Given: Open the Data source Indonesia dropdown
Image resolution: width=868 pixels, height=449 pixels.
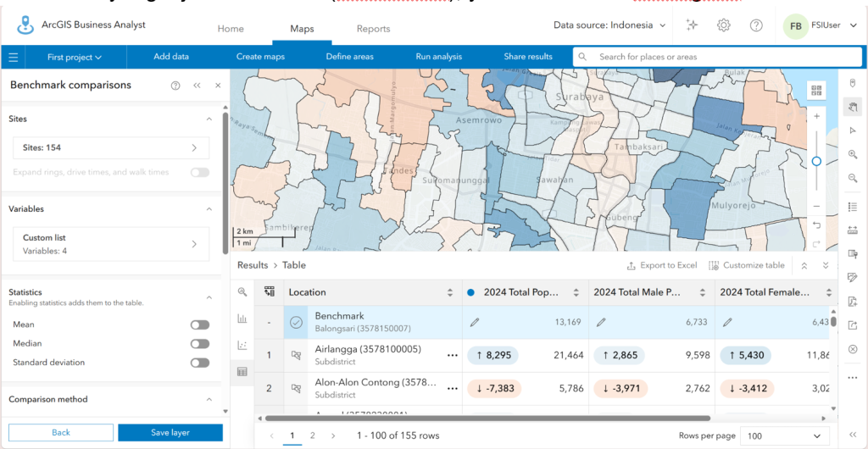Looking at the screenshot, I should [x=609, y=25].
